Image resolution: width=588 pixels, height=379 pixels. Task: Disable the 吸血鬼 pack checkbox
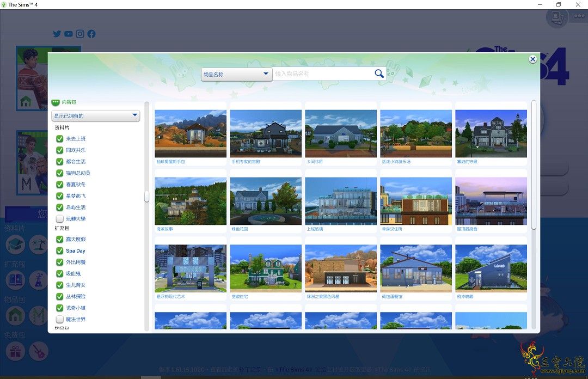(60, 273)
